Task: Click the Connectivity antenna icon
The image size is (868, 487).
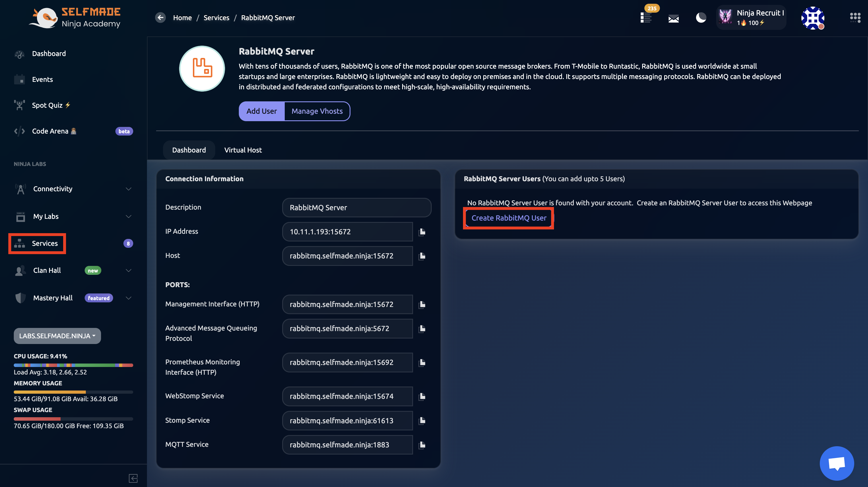Action: tap(21, 189)
